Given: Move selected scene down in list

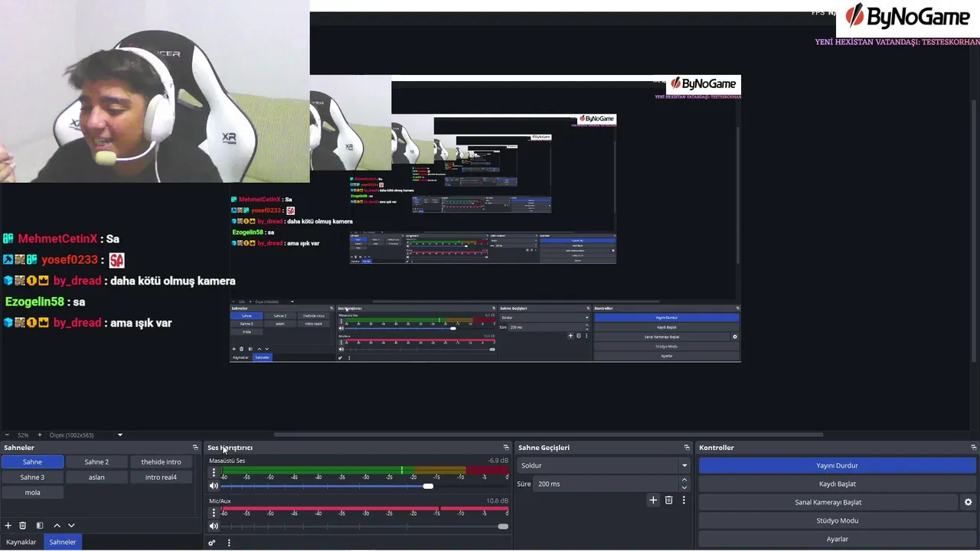Looking at the screenshot, I should coord(71,526).
